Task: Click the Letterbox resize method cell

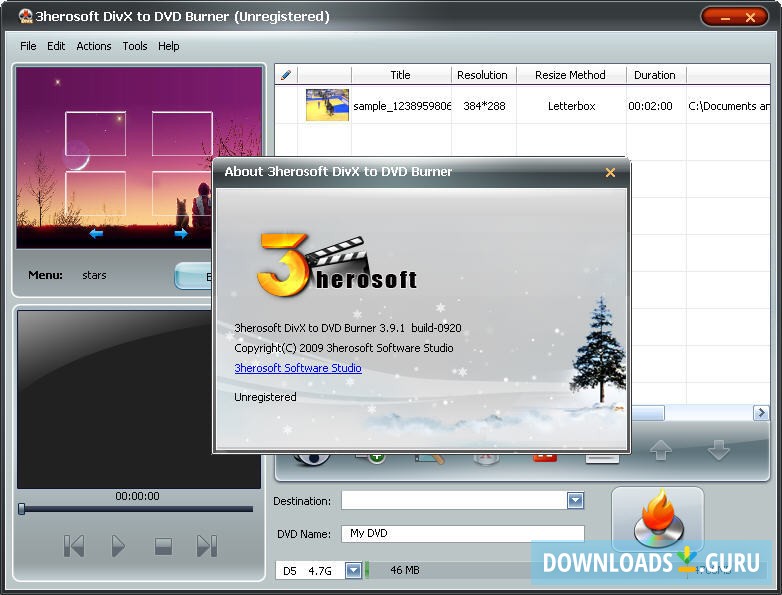Action: (x=572, y=106)
